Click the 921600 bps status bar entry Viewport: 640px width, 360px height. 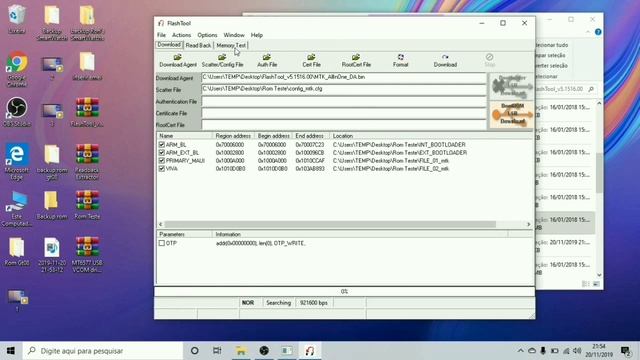(313, 303)
